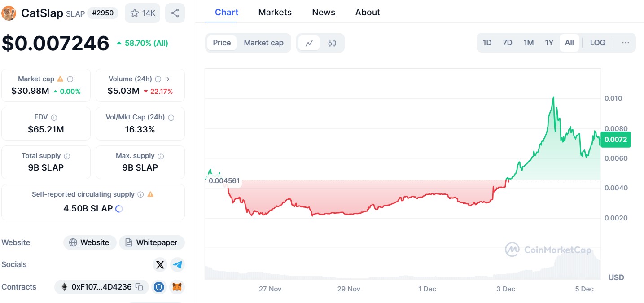Click contract address 0xF107...4D4236
This screenshot has height=303, width=644.
tap(101, 287)
